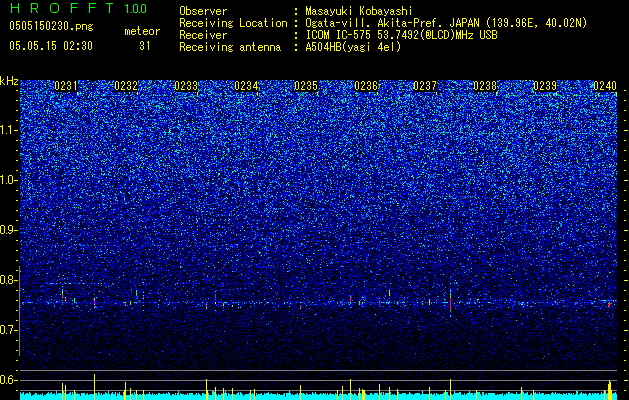Viewport: 629px width, 400px height.
Task: Click the HROFFT 1.0.0 title text
Action: pyautogui.click(x=78, y=8)
